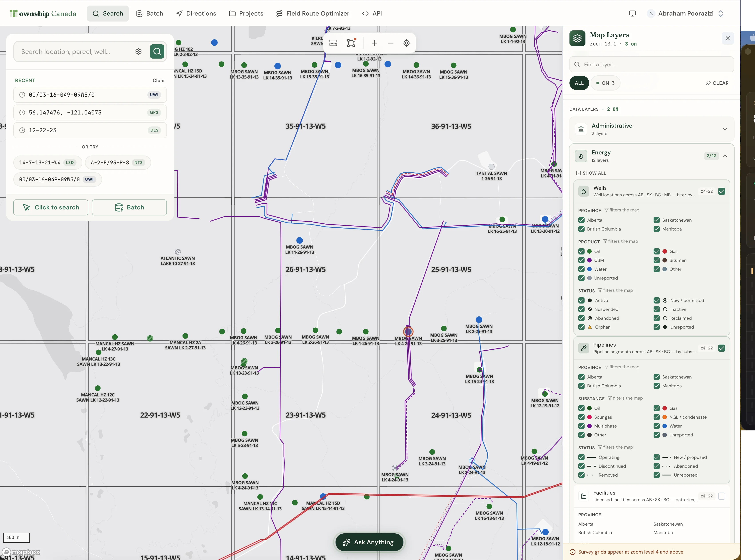Uncheck Pipelines substance Sour gas
The height and width of the screenshot is (560, 755).
click(x=581, y=417)
